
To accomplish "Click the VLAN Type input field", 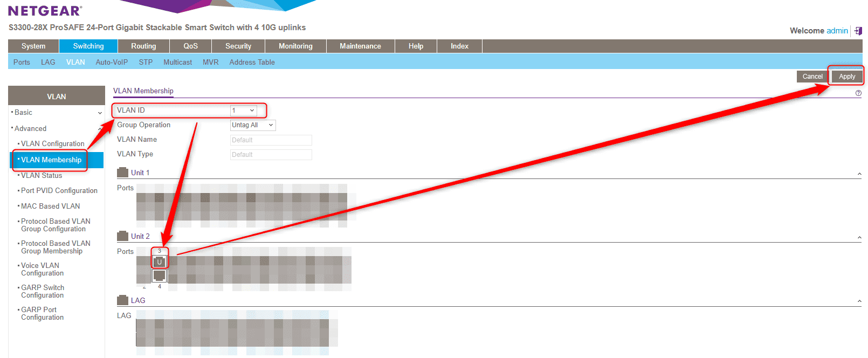I will tap(271, 155).
